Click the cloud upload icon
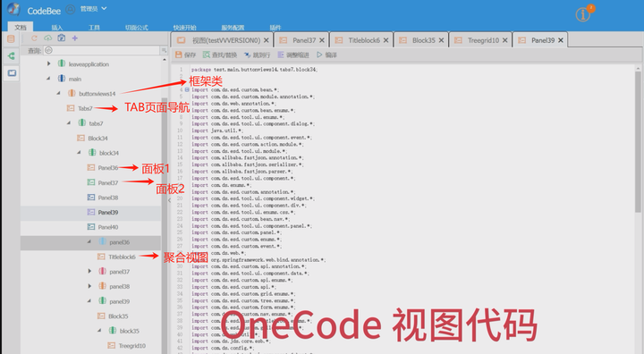644x354 pixels. point(48,38)
